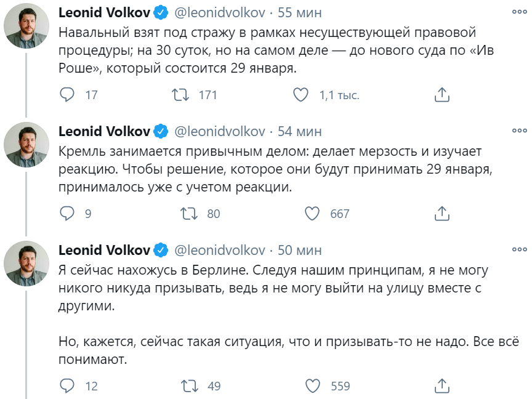Click the @leonidvolkov handle in the second tweet
The width and height of the screenshot is (532, 399).
tap(220, 132)
